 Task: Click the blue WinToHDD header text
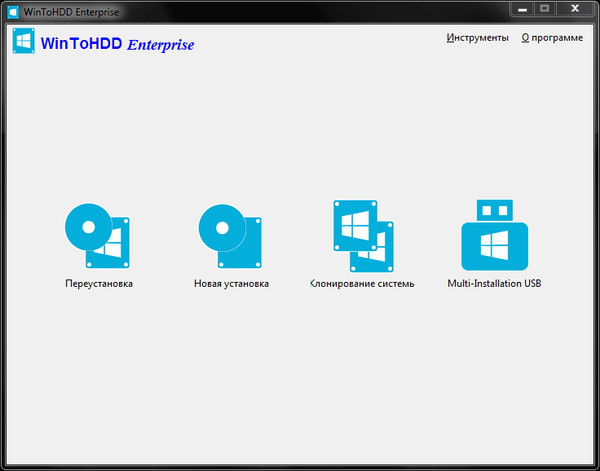point(82,43)
